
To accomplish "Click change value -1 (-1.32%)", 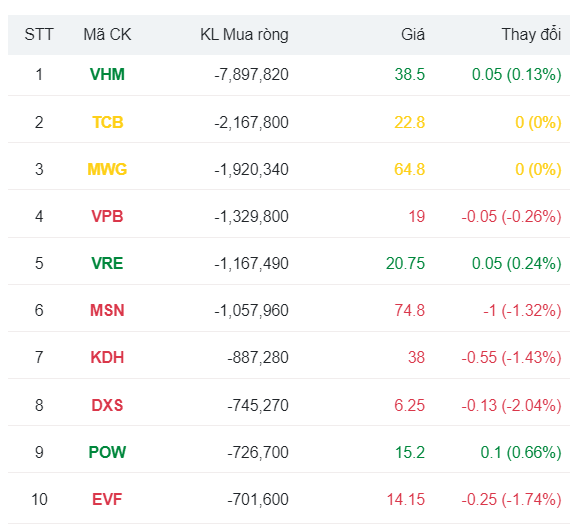I will tap(522, 310).
